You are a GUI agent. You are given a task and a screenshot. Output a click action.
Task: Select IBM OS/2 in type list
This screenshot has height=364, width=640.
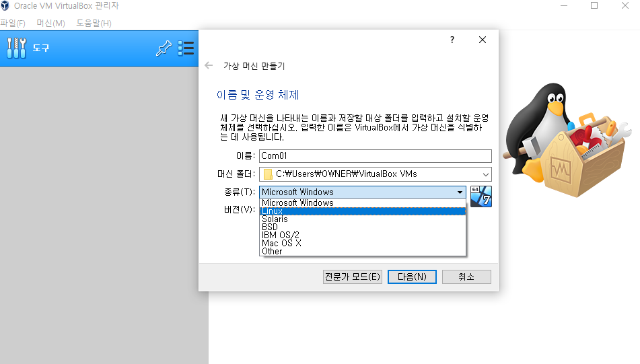363,235
